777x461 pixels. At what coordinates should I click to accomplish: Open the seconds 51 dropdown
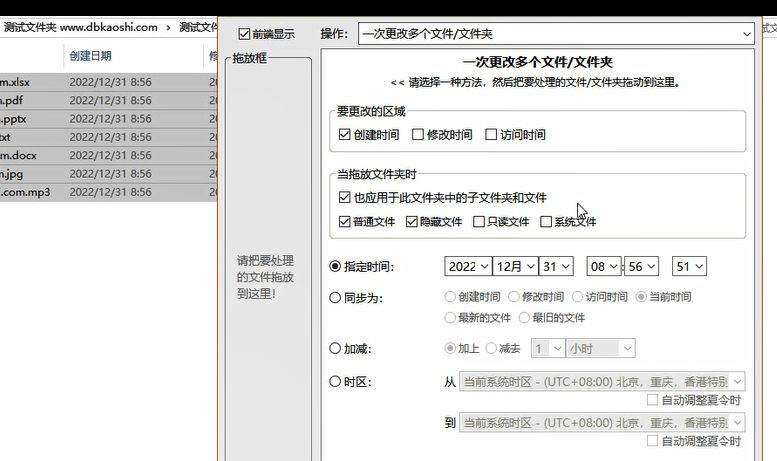pyautogui.click(x=689, y=266)
